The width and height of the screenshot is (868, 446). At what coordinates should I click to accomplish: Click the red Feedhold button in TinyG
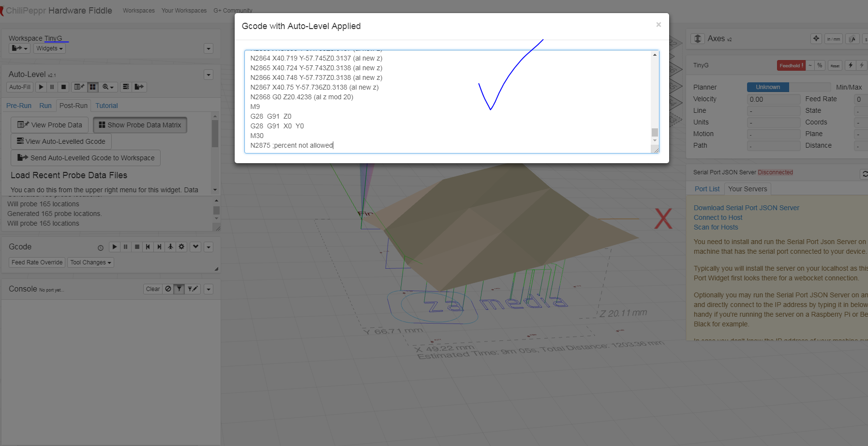(x=791, y=65)
